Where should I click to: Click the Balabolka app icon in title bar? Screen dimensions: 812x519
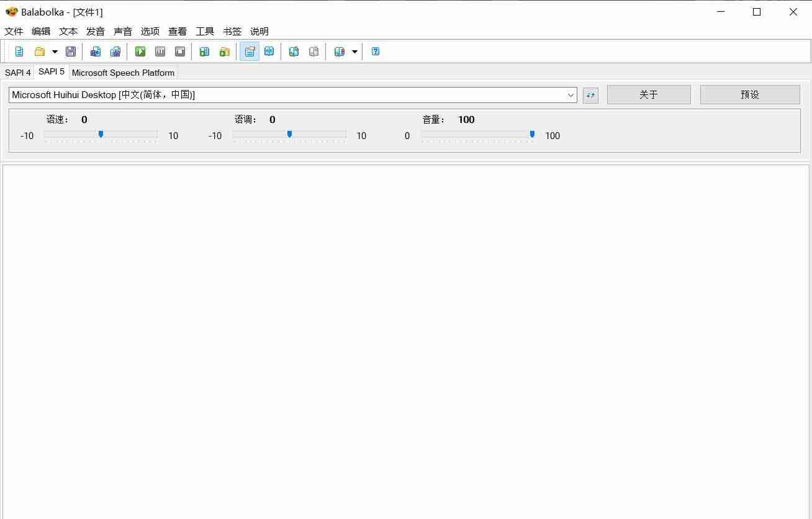tap(11, 12)
